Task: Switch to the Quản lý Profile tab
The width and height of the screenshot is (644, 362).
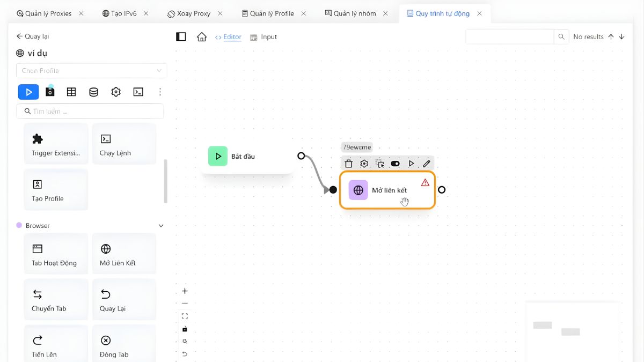Action: click(272, 13)
